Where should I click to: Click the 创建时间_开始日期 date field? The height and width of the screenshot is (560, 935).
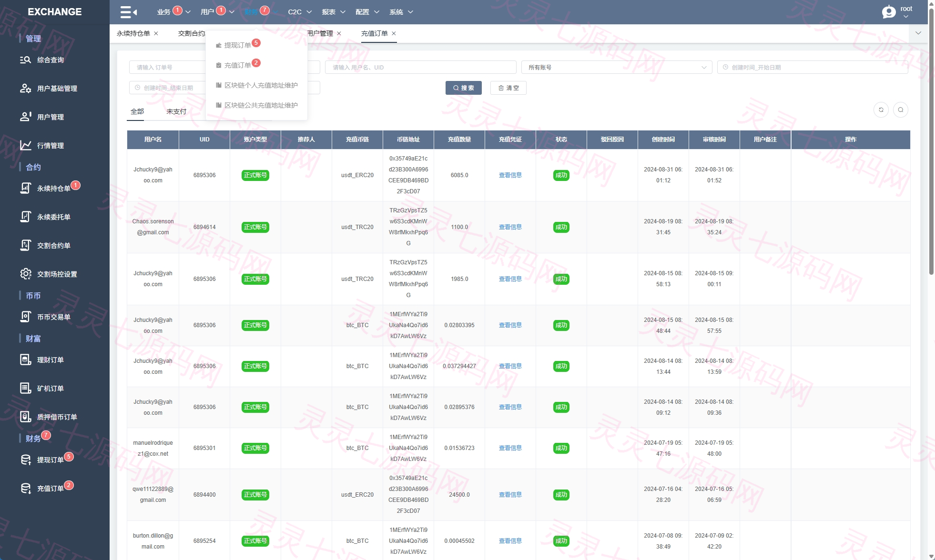point(813,68)
